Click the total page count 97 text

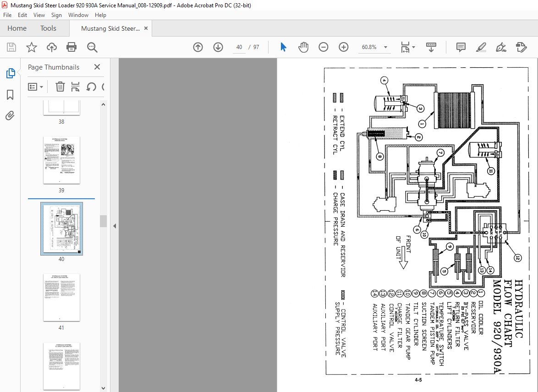[x=256, y=47]
